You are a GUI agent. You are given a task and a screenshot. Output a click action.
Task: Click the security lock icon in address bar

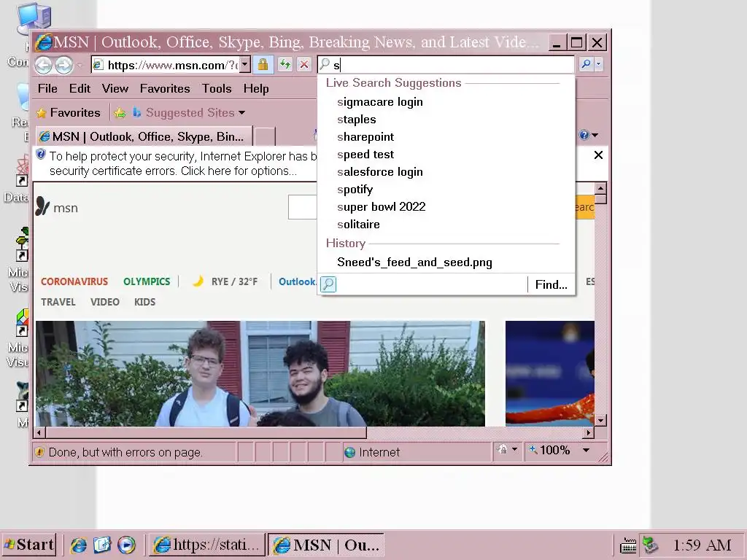pyautogui.click(x=263, y=65)
